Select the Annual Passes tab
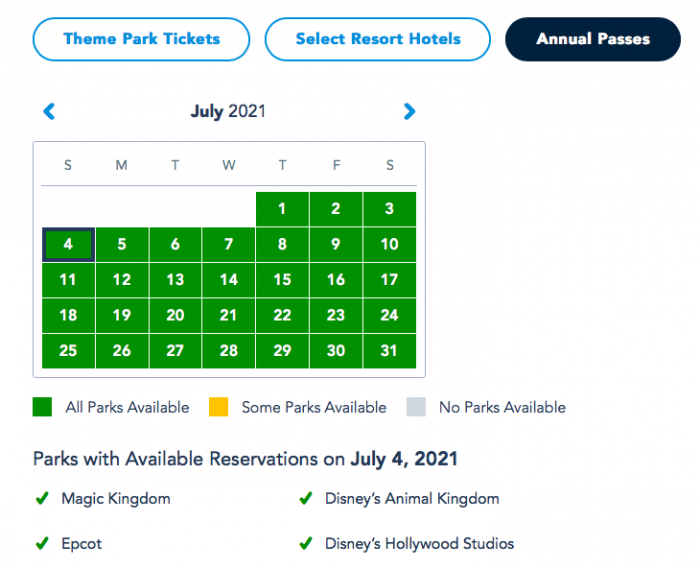Image resolution: width=700 pixels, height=569 pixels. pos(593,39)
